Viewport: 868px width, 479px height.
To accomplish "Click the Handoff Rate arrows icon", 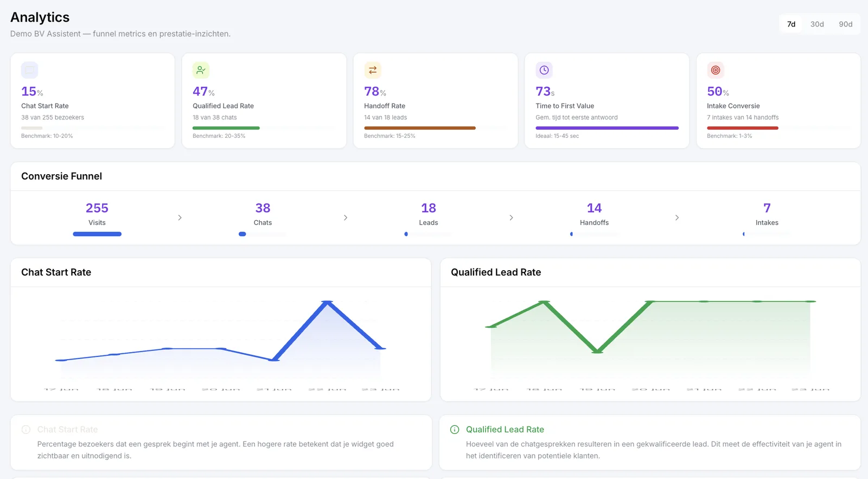I will (x=373, y=70).
